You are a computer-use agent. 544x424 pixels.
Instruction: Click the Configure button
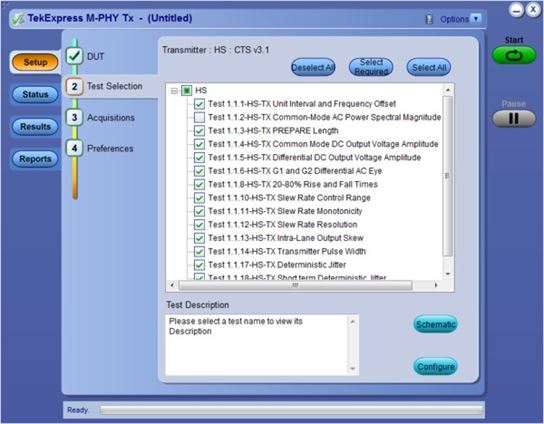click(435, 366)
